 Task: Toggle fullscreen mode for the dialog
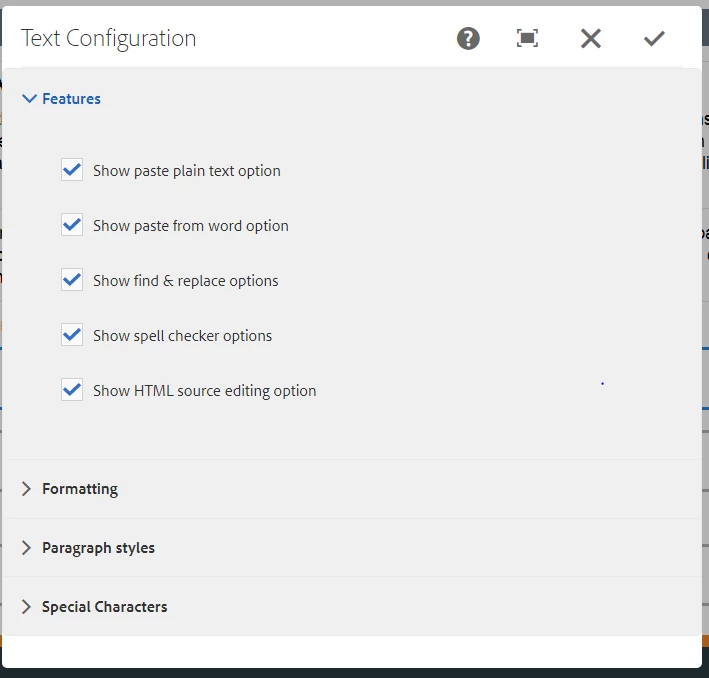[x=527, y=38]
